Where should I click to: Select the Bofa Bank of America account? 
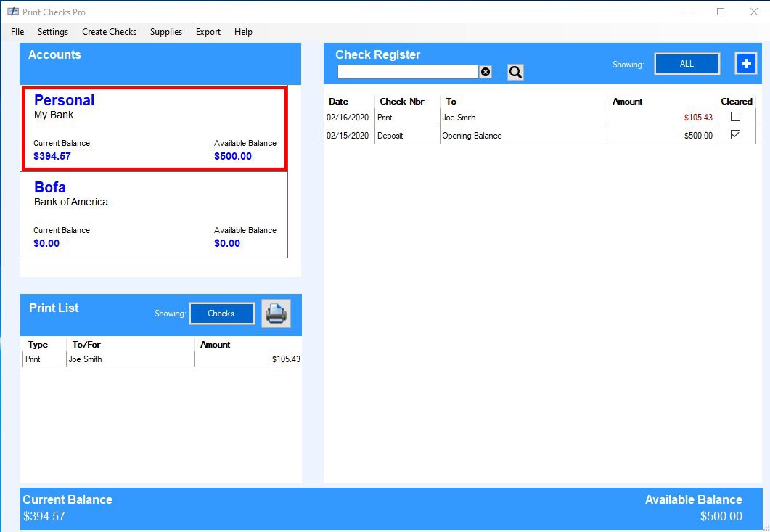153,214
